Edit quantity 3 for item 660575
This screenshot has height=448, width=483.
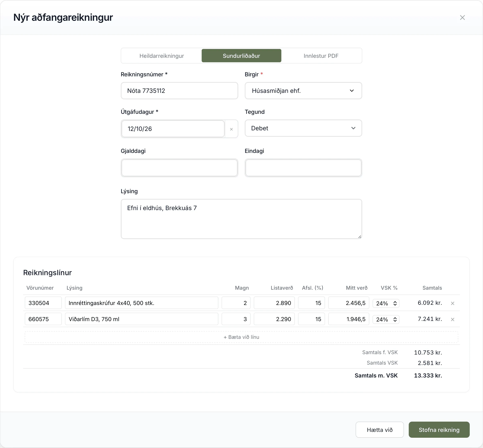point(236,319)
